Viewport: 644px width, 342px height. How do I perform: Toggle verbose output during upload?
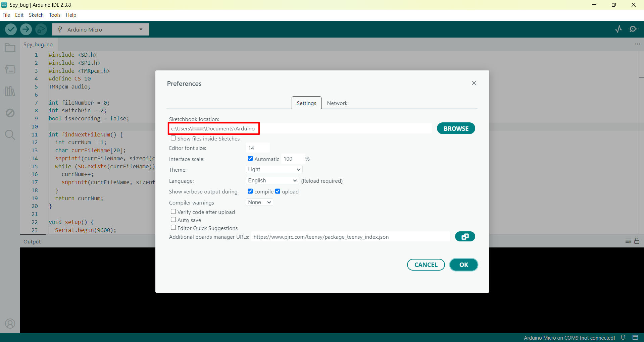[278, 191]
